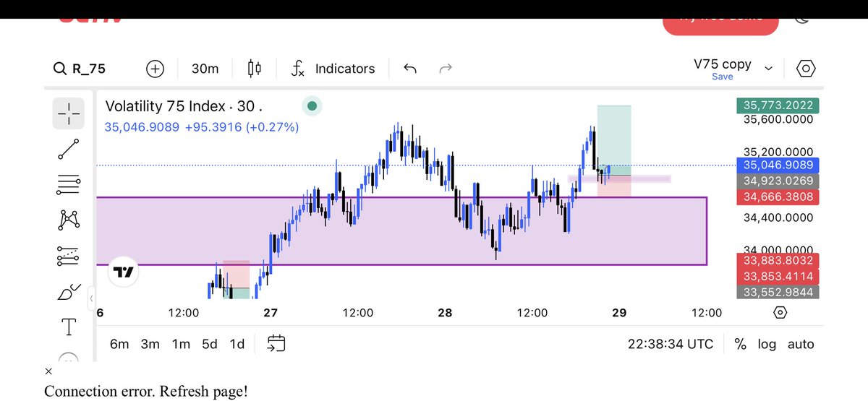Click the Try free demo button
868x401 pixels.
(x=720, y=20)
